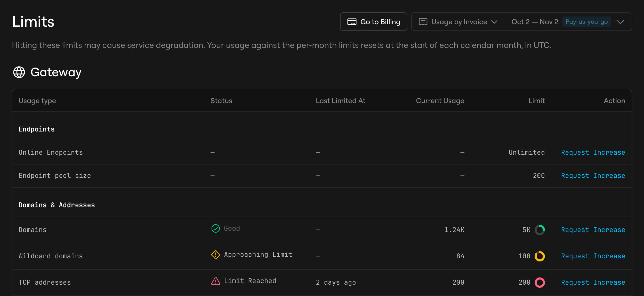This screenshot has width=644, height=296.
Task: Click the Status column header
Action: click(221, 101)
